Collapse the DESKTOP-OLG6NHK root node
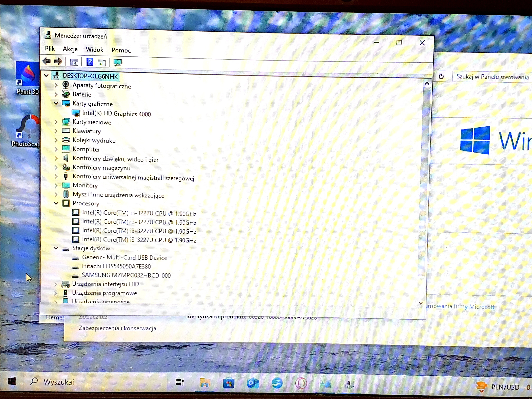The height and width of the screenshot is (399, 532). [x=46, y=76]
